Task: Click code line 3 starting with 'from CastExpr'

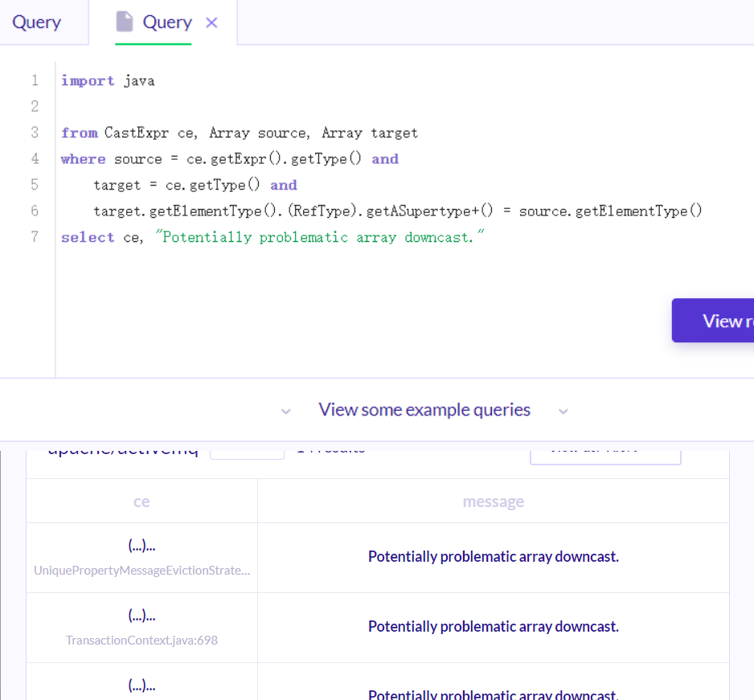Action: click(240, 133)
